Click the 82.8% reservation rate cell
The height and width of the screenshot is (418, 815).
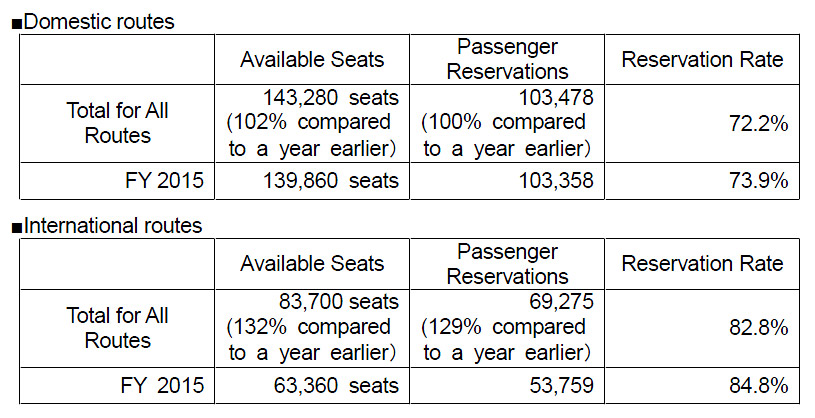(x=702, y=328)
